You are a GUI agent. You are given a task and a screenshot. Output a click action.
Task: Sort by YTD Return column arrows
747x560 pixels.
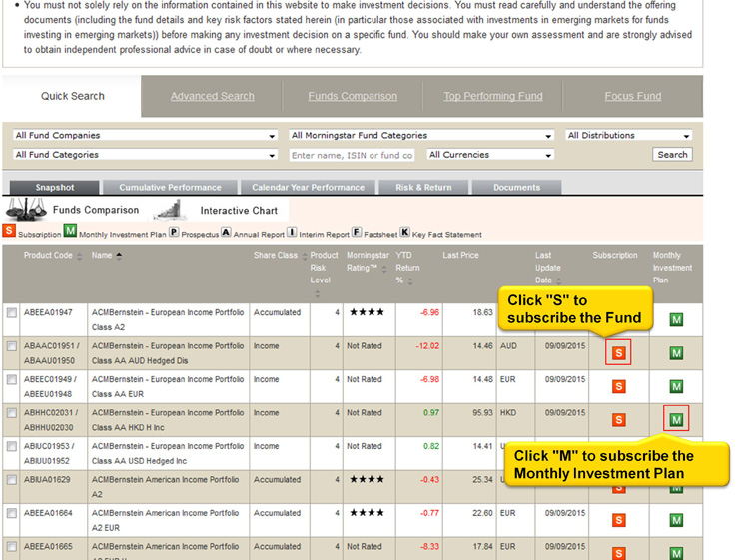[x=410, y=281]
